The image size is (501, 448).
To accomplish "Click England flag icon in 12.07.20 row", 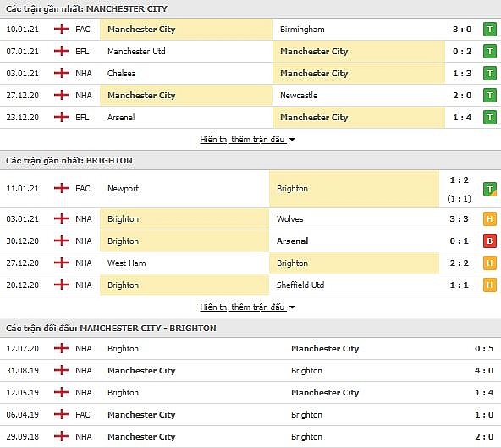I will coord(62,348).
